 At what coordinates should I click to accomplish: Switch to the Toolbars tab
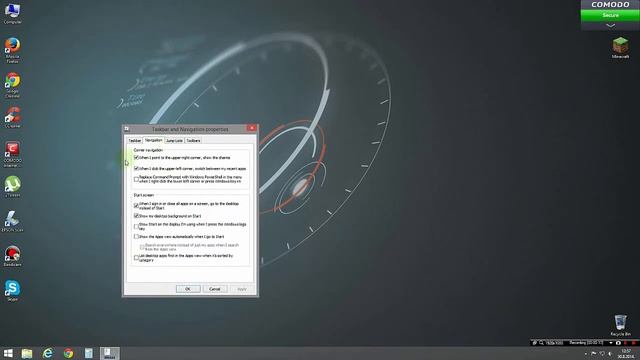pyautogui.click(x=193, y=140)
